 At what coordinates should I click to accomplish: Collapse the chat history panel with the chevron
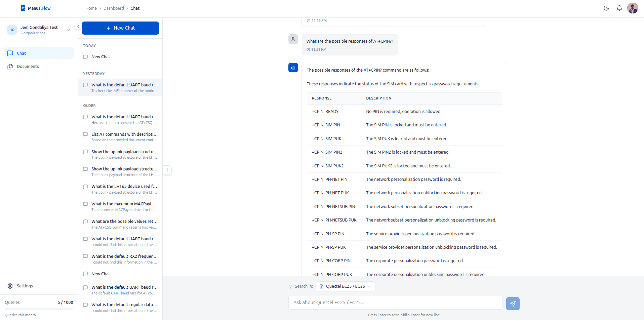(x=167, y=170)
